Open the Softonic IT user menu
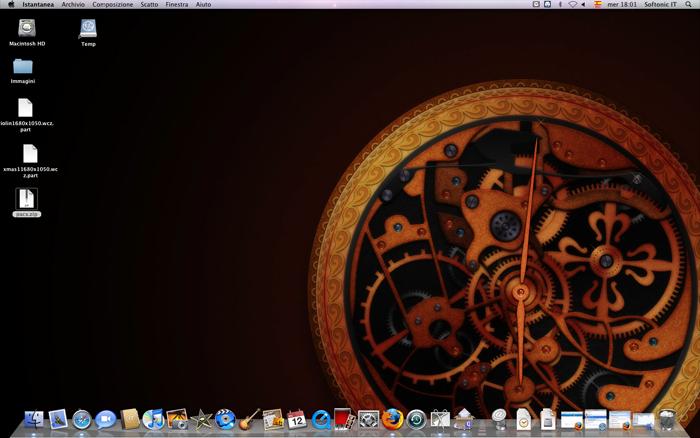This screenshot has width=700, height=438. (660, 4)
